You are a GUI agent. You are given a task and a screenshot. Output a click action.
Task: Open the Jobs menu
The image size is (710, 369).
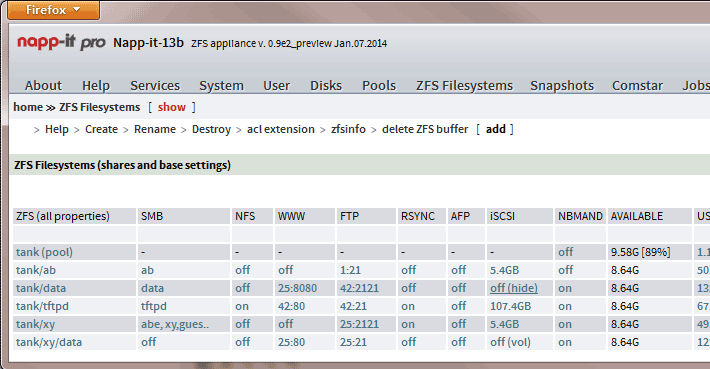pos(696,86)
